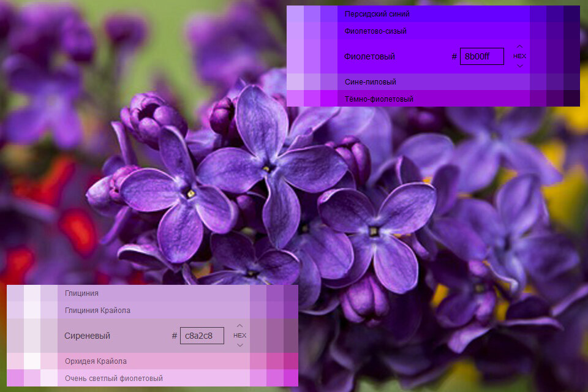Pick the lightest tint swatch of Сине-лиловый
This screenshot has width=588, height=392.
tap(295, 82)
